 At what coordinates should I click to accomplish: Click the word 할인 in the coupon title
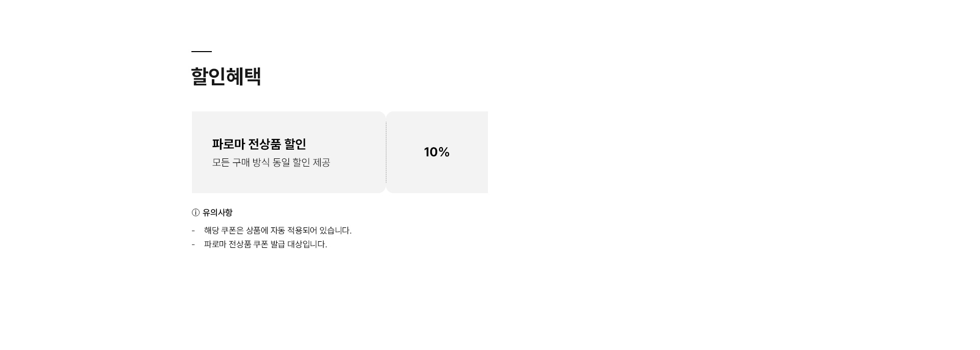(x=295, y=144)
